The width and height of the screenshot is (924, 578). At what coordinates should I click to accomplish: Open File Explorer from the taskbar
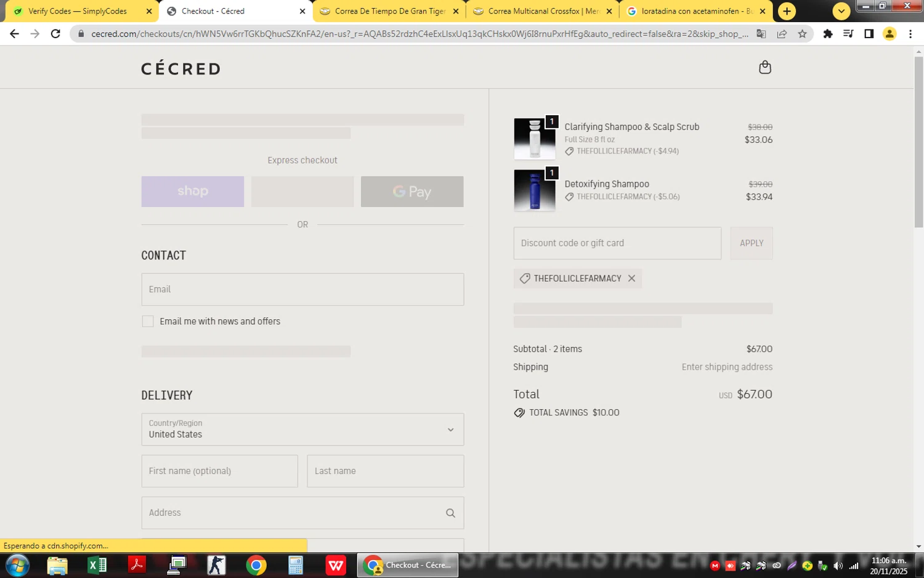point(57,565)
